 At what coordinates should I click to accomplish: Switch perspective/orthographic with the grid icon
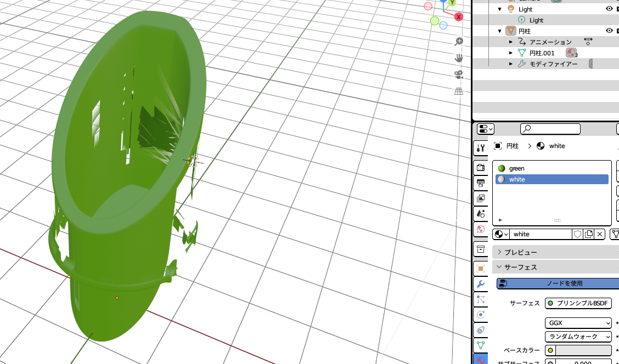[458, 91]
